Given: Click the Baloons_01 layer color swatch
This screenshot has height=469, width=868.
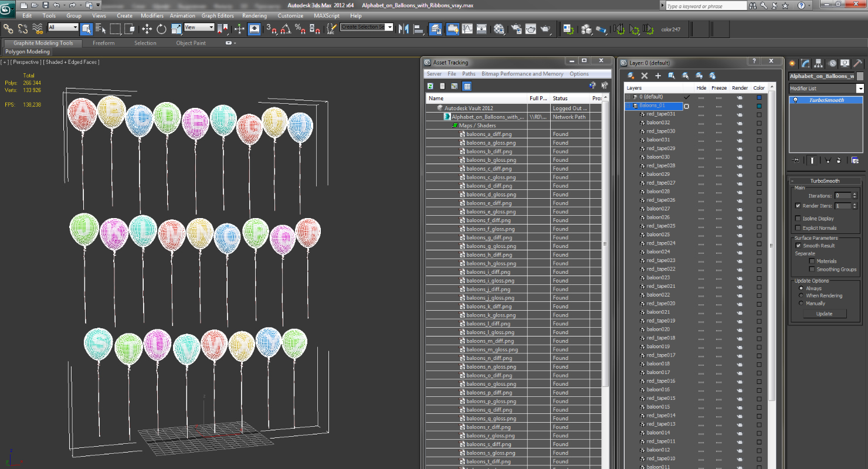Looking at the screenshot, I should (x=759, y=106).
